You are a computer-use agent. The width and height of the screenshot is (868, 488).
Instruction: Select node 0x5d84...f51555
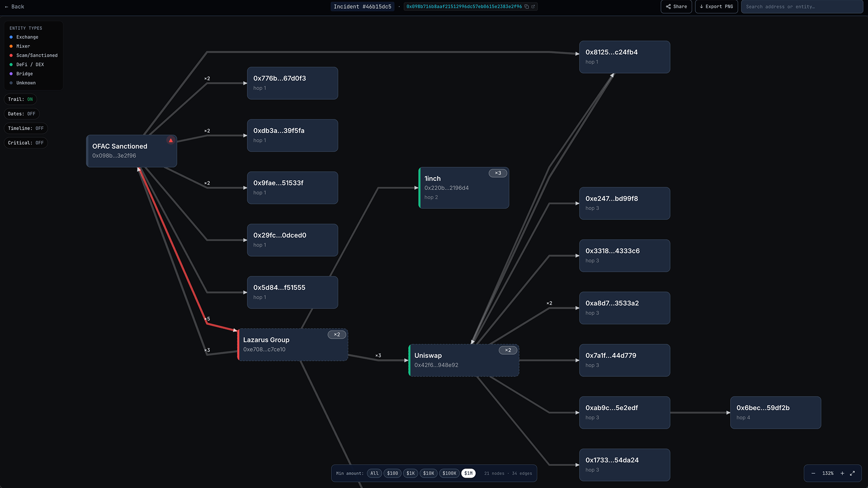[x=292, y=293]
